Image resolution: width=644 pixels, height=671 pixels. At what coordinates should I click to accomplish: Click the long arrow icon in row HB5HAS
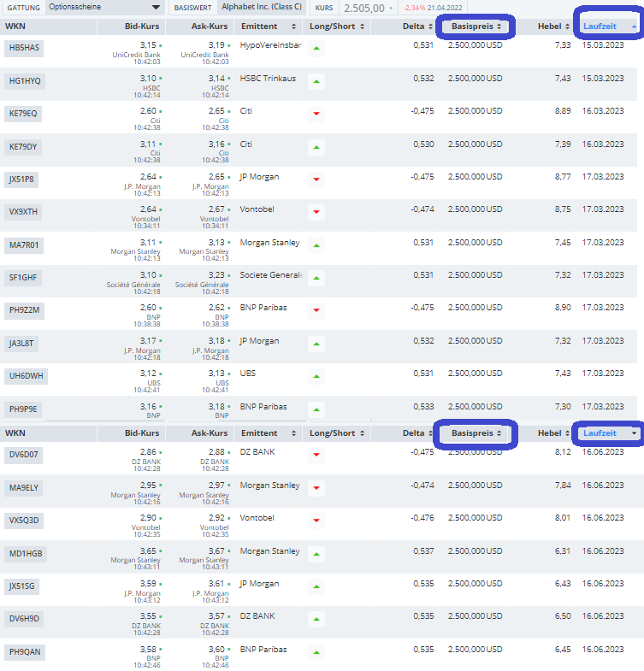pos(316,49)
